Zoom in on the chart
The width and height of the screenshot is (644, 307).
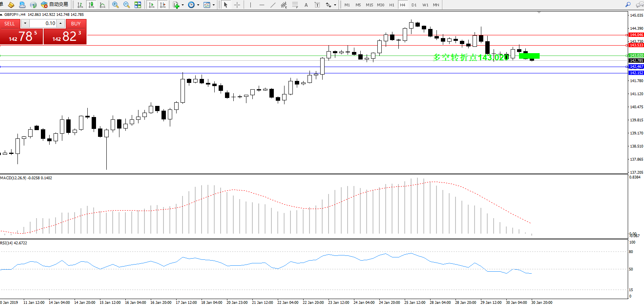pyautogui.click(x=115, y=5)
